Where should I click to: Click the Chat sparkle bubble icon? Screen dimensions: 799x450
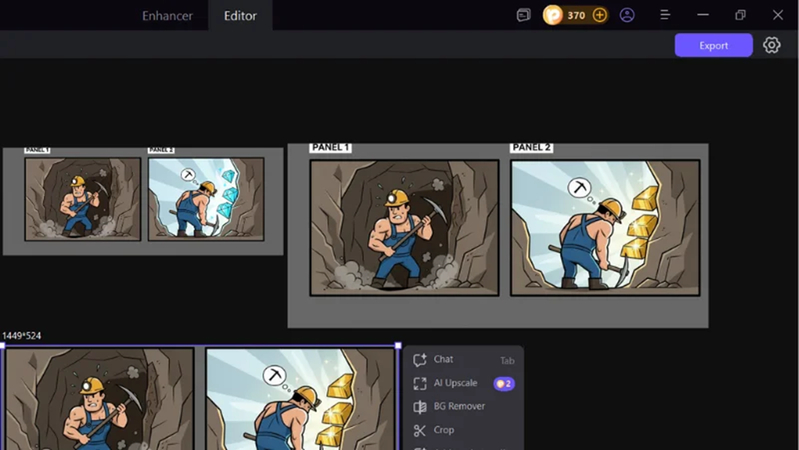pos(419,360)
